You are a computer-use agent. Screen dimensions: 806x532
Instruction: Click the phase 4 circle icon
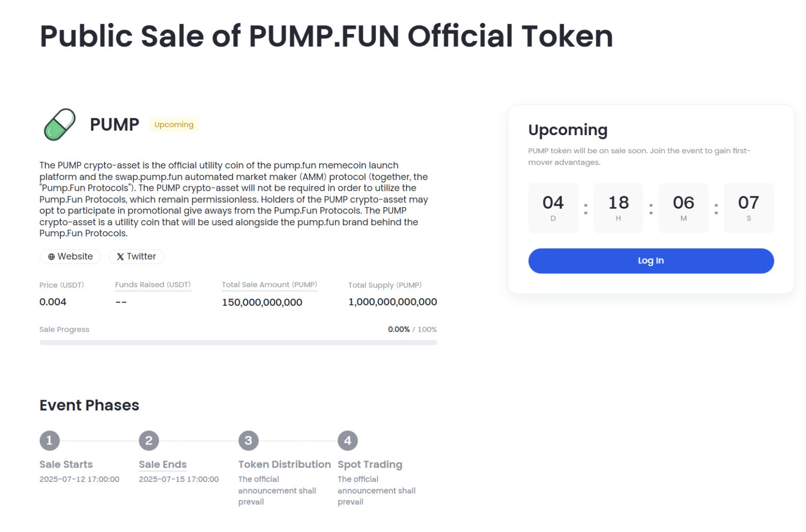point(347,441)
